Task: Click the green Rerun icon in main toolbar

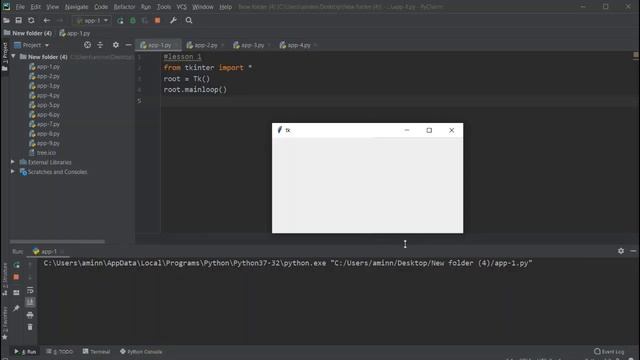Action: click(x=120, y=20)
